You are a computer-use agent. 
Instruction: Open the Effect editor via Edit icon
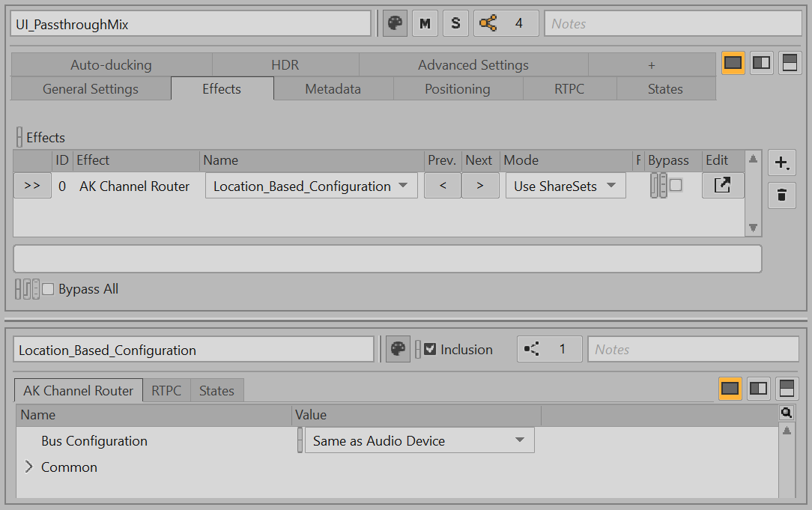[x=722, y=186]
